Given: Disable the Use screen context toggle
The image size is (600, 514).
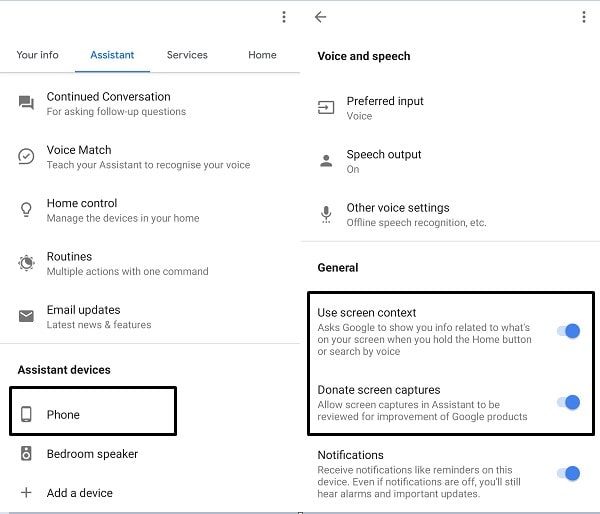Looking at the screenshot, I should [569, 331].
